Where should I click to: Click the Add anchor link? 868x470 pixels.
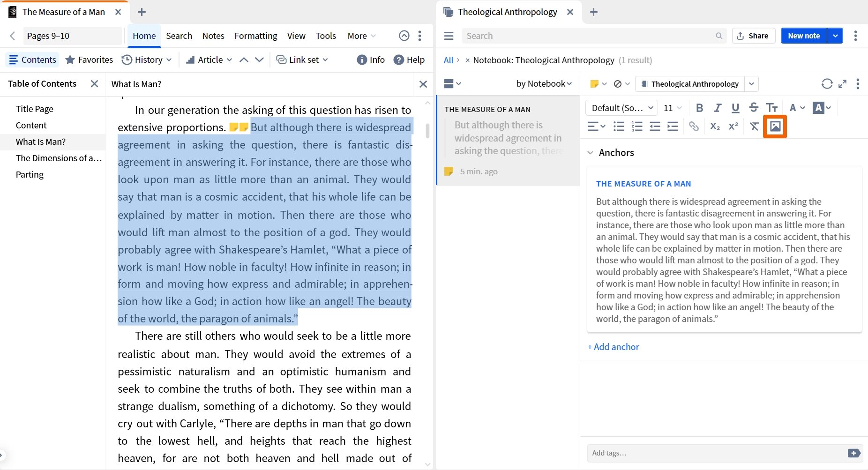(x=613, y=347)
